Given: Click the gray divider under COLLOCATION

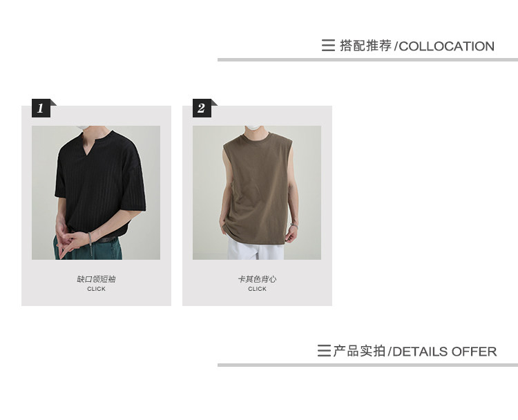Looking at the screenshot, I should tap(367, 60).
